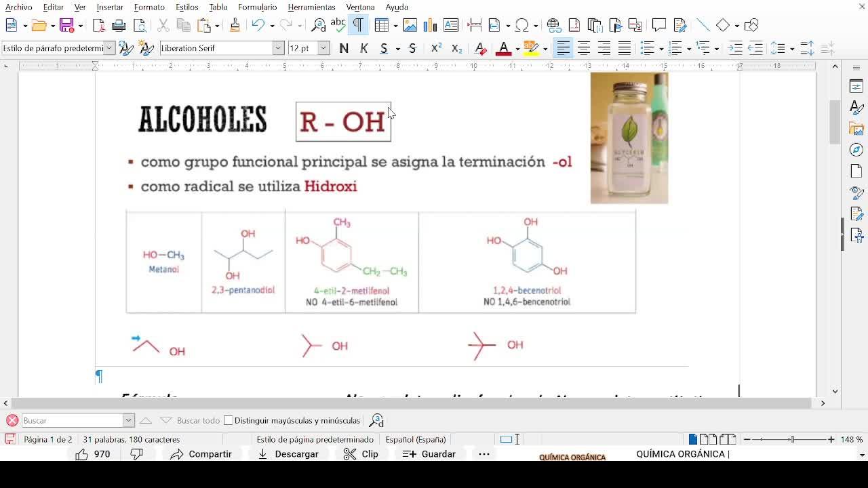This screenshot has height=488, width=868.
Task: Justify the paragraph text
Action: tap(625, 48)
